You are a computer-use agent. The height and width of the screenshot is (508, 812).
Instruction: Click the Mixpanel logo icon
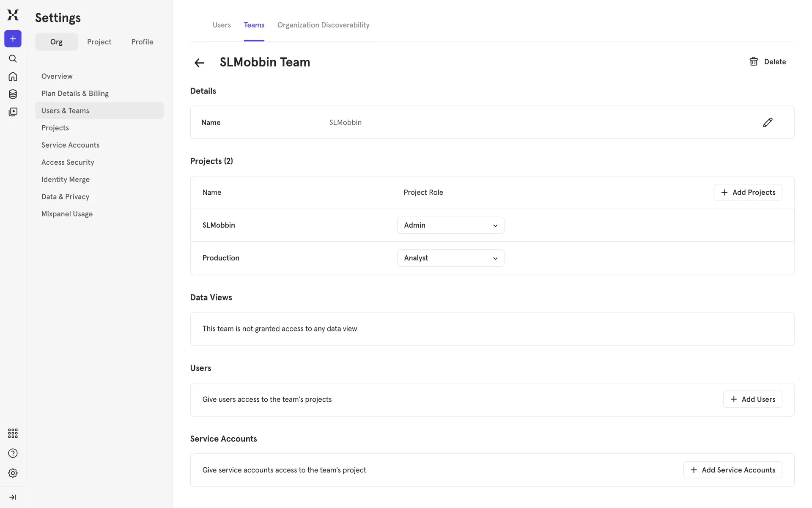point(13,15)
